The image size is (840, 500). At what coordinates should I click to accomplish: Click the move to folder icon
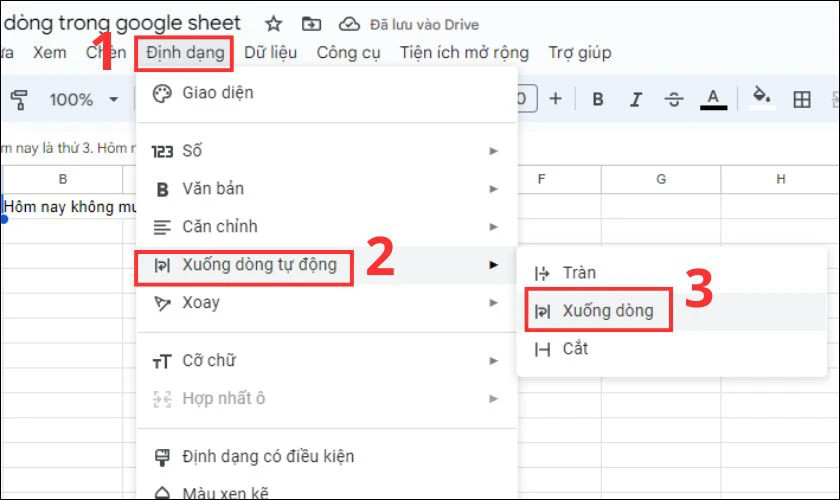(x=311, y=24)
